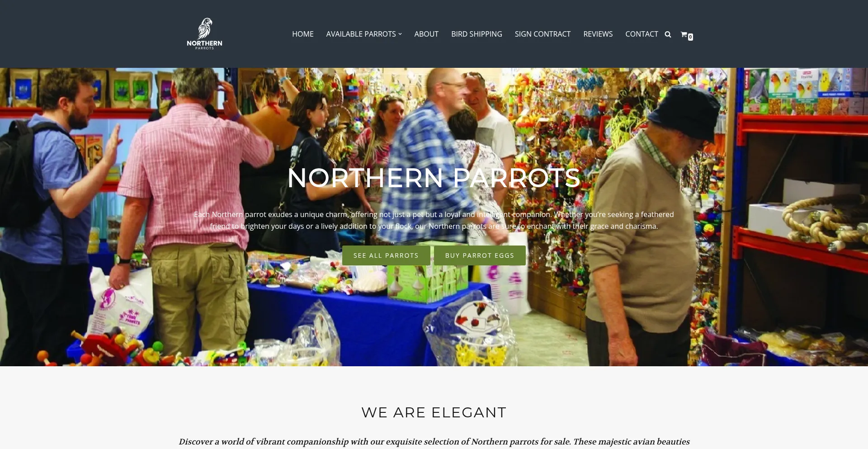View the Reviews page
Screen dimensions: 868x449
(598, 34)
